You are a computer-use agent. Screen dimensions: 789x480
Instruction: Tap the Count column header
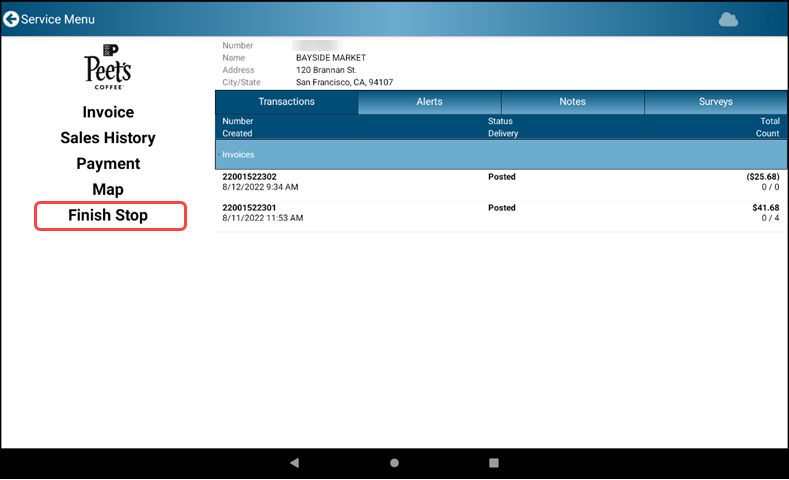(767, 133)
